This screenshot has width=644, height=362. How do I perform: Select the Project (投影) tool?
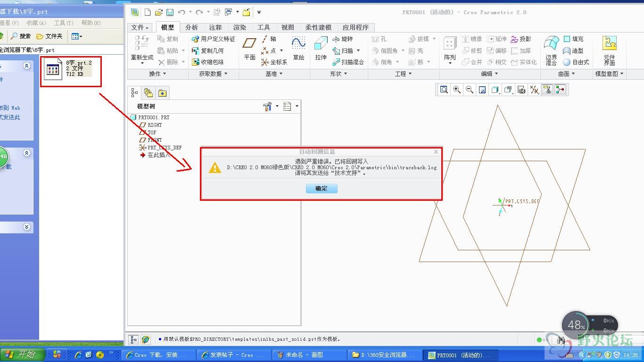(521, 39)
